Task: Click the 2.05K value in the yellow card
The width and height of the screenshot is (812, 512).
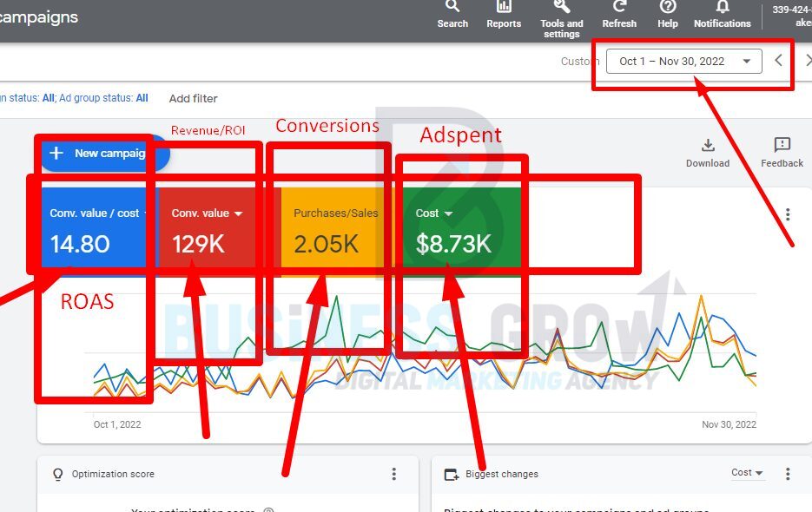Action: tap(327, 244)
